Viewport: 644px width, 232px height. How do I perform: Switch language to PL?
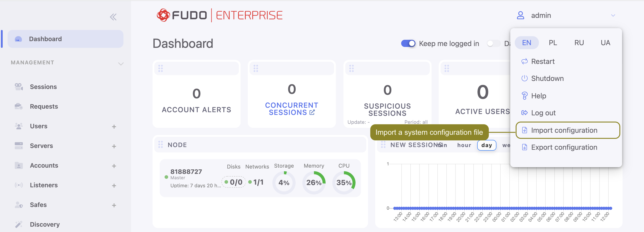pyautogui.click(x=553, y=43)
